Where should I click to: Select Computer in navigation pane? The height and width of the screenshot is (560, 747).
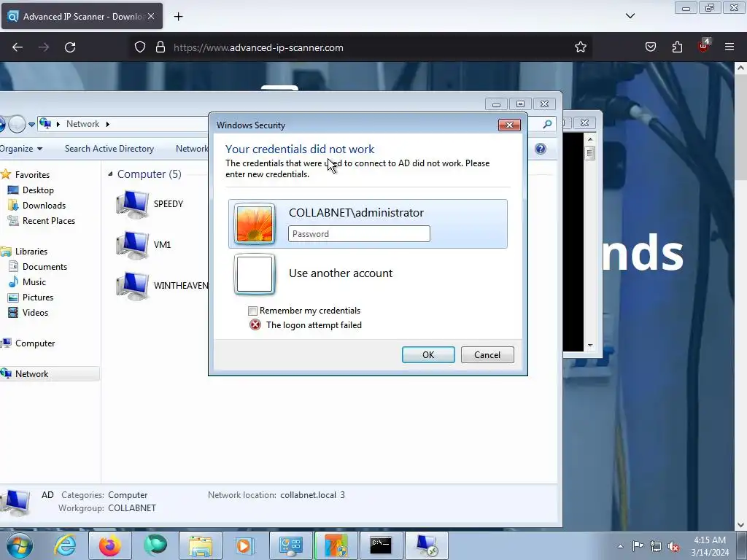click(35, 343)
